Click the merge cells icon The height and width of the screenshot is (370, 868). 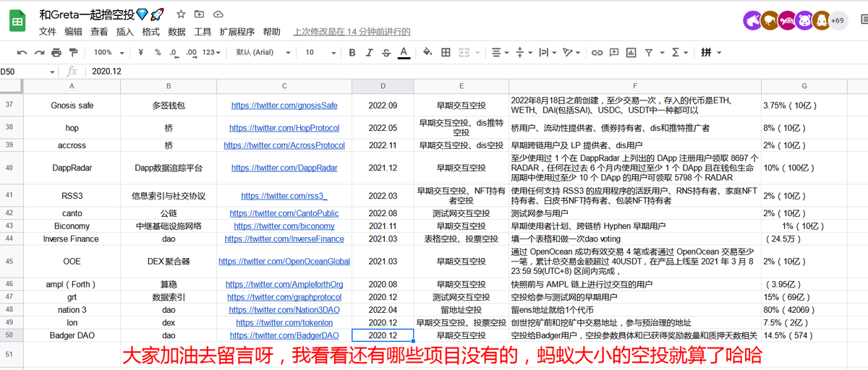coord(464,53)
